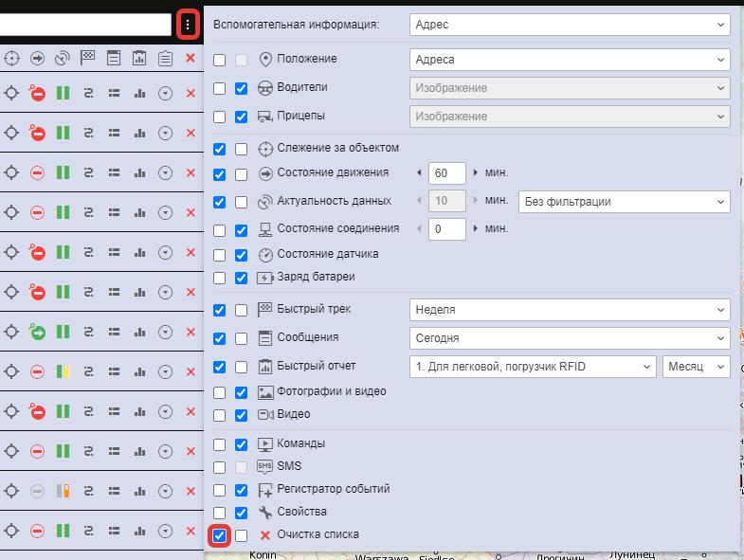The image size is (744, 560).
Task: Increase Состояние соединения minutes with right arrow
Action: tap(475, 228)
